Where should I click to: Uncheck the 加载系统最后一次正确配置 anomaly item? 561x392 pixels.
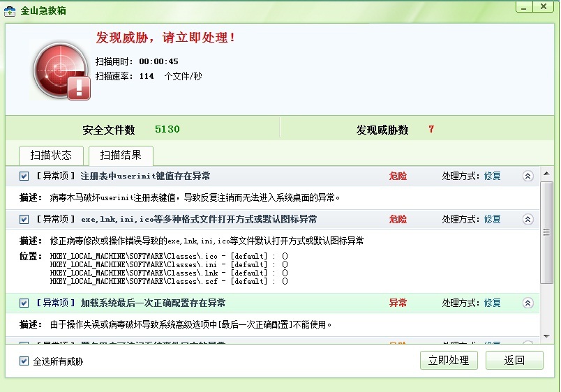pyautogui.click(x=24, y=303)
